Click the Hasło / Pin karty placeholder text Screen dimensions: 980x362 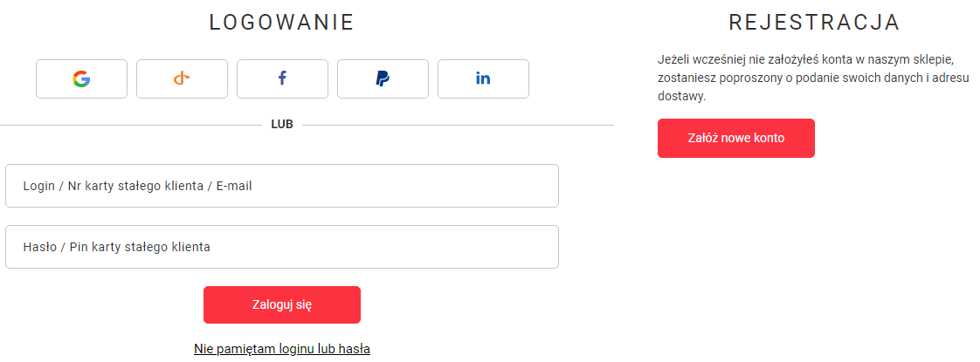[117, 247]
